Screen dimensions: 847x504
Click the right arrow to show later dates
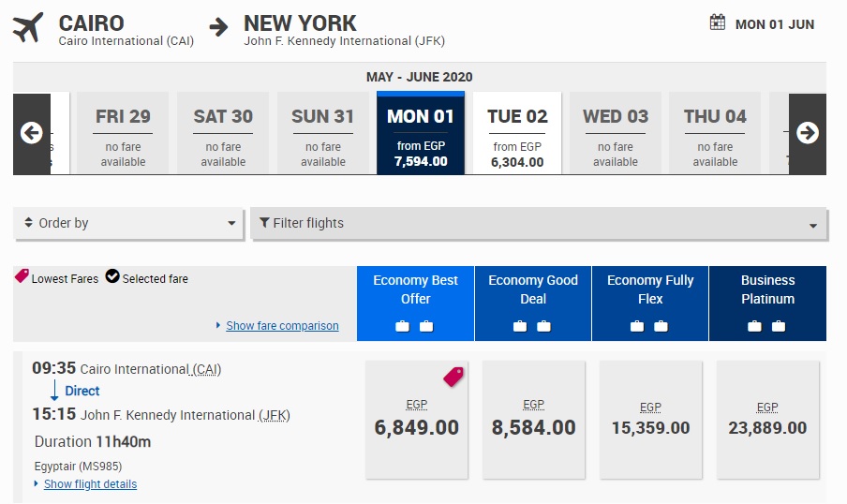coord(807,133)
